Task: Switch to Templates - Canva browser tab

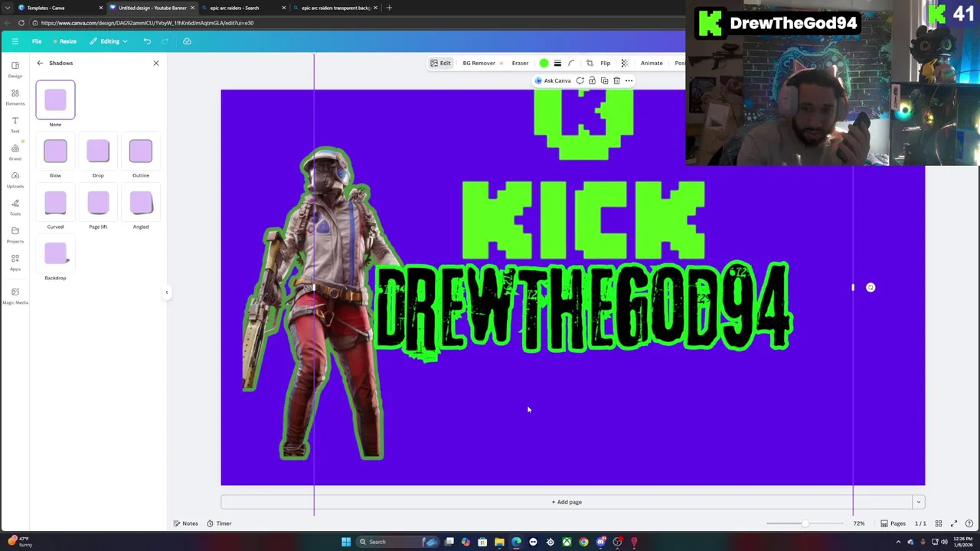Action: pyautogui.click(x=60, y=8)
